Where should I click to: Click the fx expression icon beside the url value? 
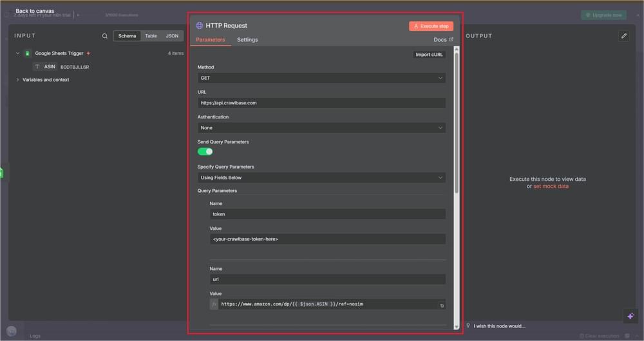[214, 304]
